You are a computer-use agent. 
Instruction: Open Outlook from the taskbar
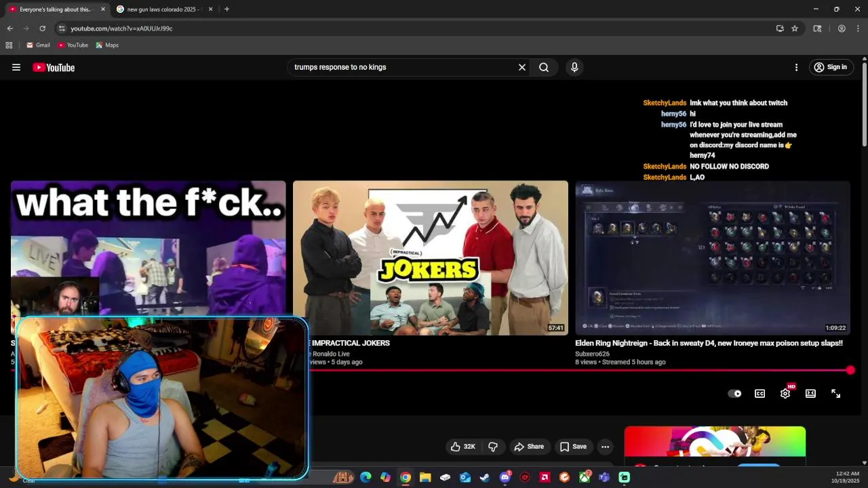coord(465,477)
